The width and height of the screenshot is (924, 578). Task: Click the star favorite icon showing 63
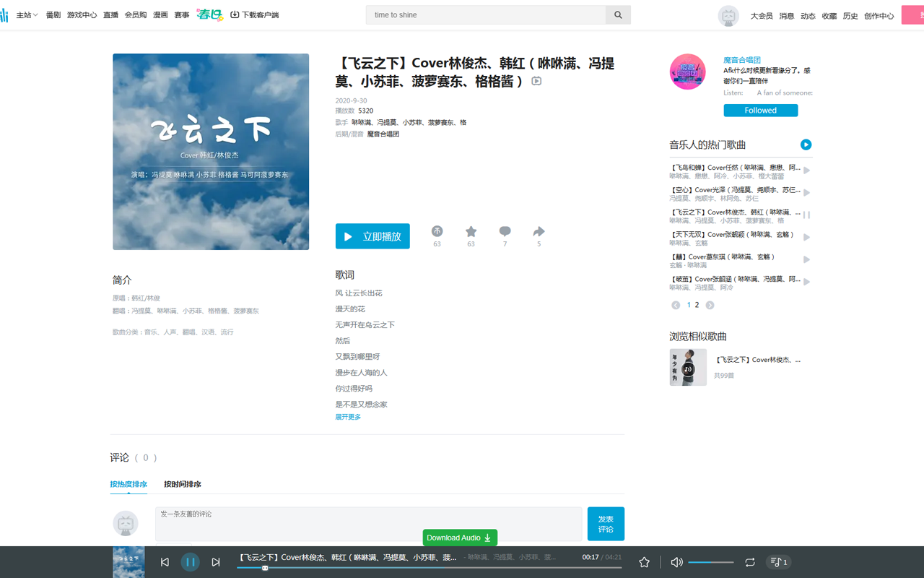[x=471, y=233]
